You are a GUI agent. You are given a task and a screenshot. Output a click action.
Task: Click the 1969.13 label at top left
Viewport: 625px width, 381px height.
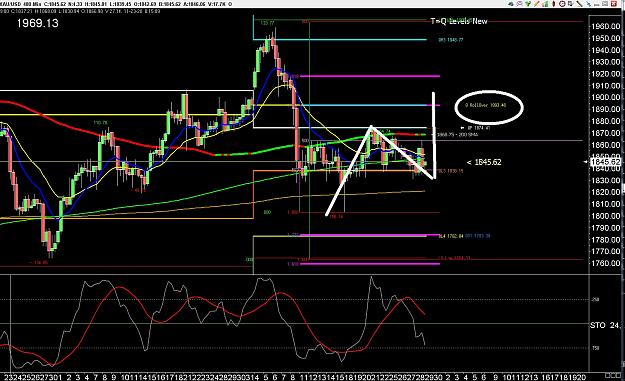point(37,23)
